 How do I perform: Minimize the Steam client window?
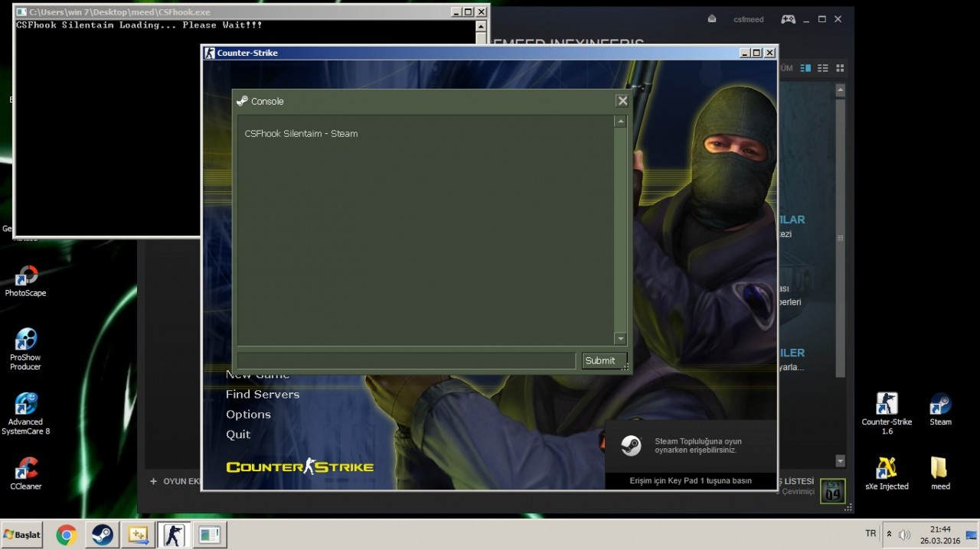(x=806, y=19)
